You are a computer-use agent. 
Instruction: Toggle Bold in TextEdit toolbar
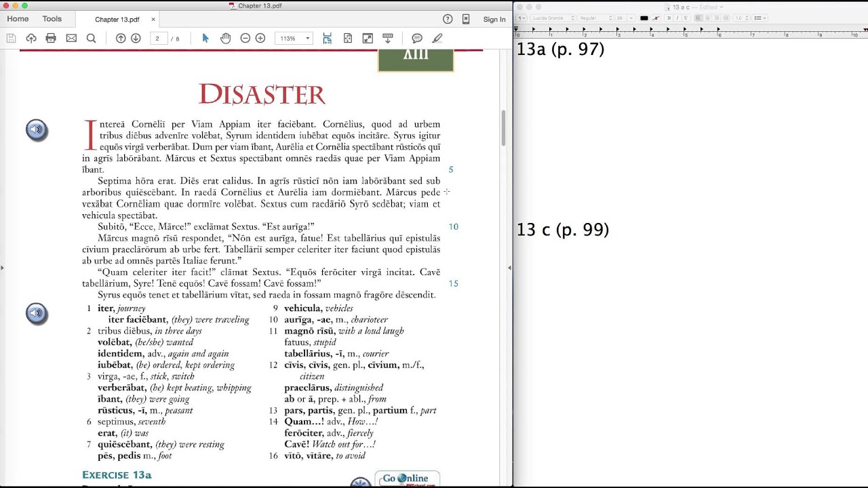coord(669,18)
